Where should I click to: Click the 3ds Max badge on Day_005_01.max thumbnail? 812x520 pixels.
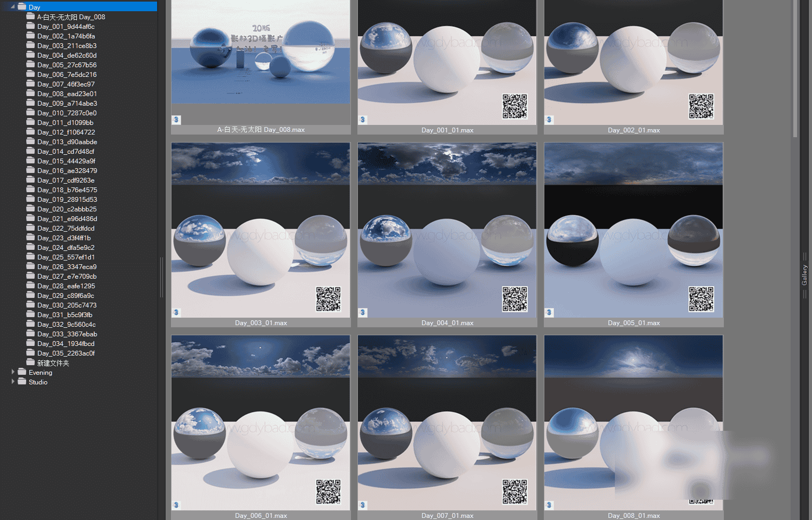[549, 312]
